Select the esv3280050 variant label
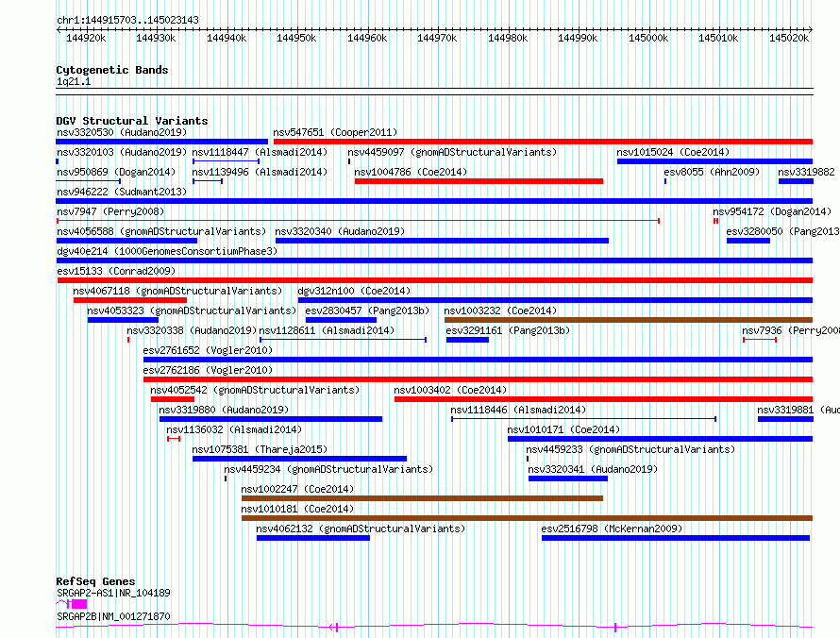840x638 pixels. point(782,231)
